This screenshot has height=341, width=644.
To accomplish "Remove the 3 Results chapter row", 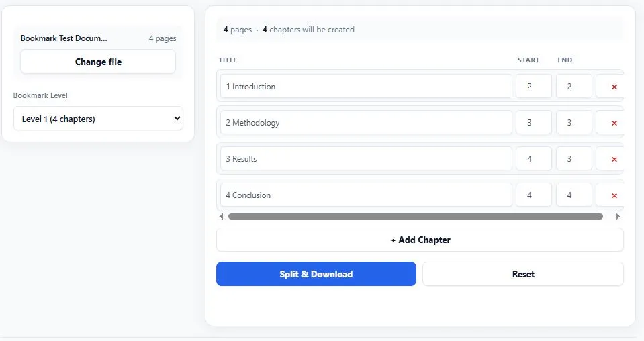I will pyautogui.click(x=612, y=159).
